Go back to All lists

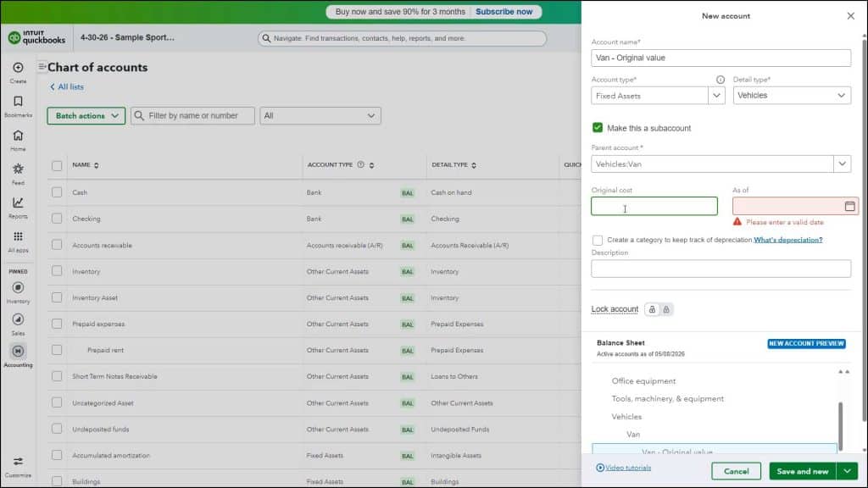pos(67,87)
